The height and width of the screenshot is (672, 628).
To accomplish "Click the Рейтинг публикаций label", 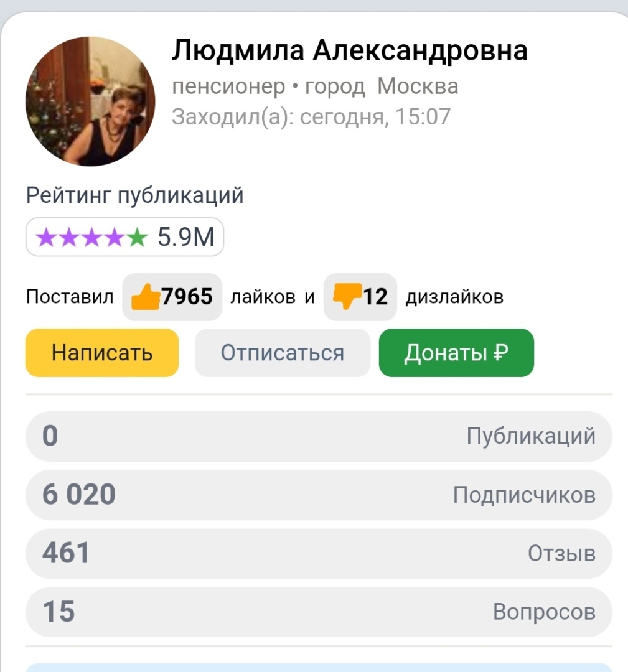I will point(134,196).
